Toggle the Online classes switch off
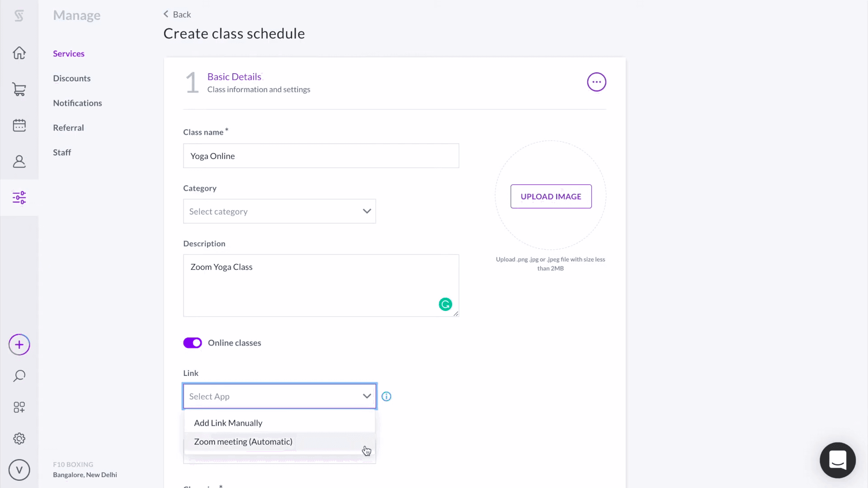This screenshot has width=868, height=488. 193,343
